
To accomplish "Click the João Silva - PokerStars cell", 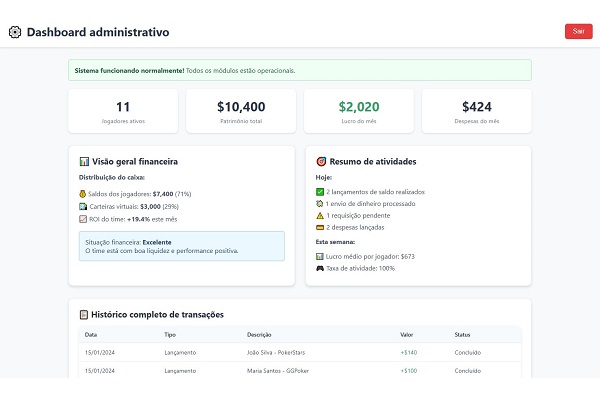I will [x=276, y=353].
